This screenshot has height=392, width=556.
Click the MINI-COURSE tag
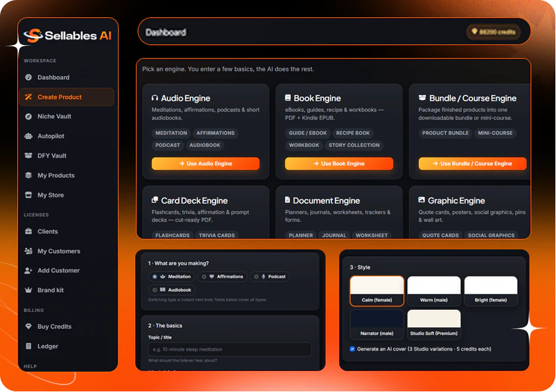point(495,133)
